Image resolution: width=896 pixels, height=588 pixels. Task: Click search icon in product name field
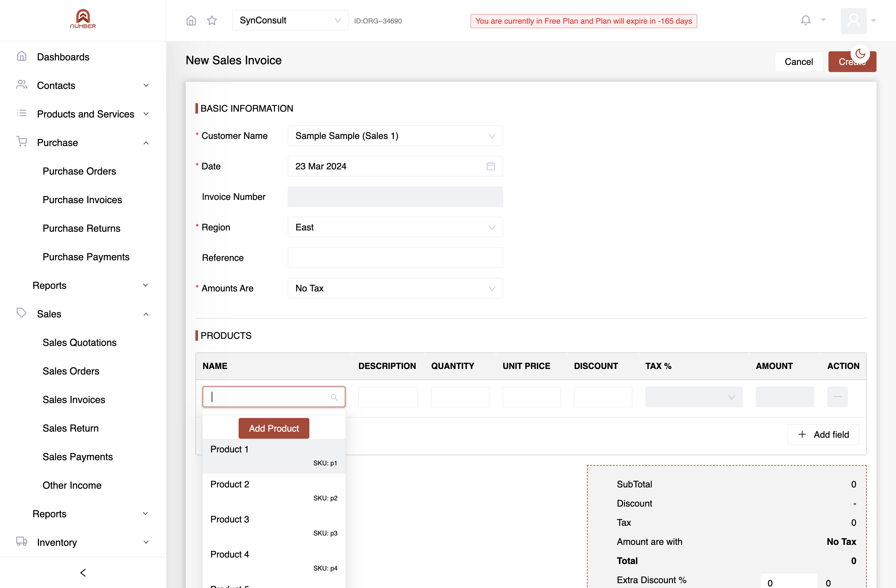pyautogui.click(x=334, y=397)
